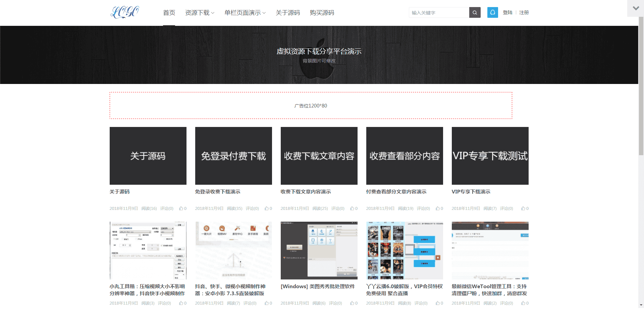View comments 评论(0) for 付费查看部分文章内容演示

(x=423, y=208)
